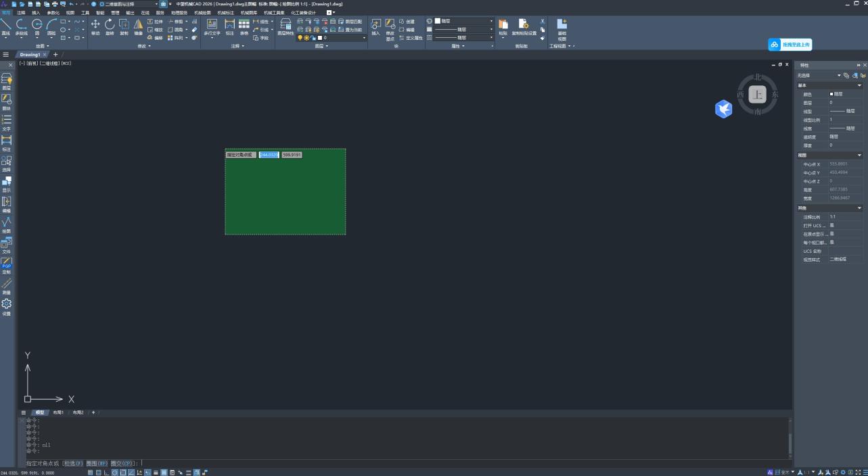Collapse the 基本 section in properties panel
The width and height of the screenshot is (868, 476).
coord(860,86)
